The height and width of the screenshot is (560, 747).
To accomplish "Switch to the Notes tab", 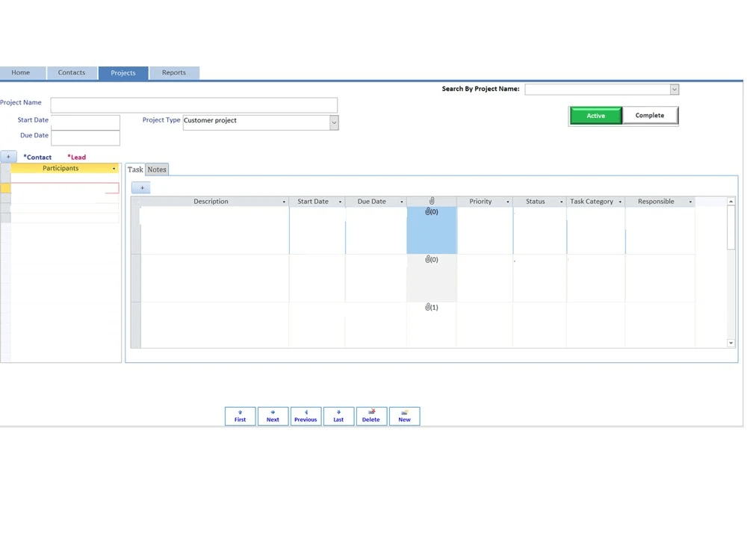I will 157,169.
